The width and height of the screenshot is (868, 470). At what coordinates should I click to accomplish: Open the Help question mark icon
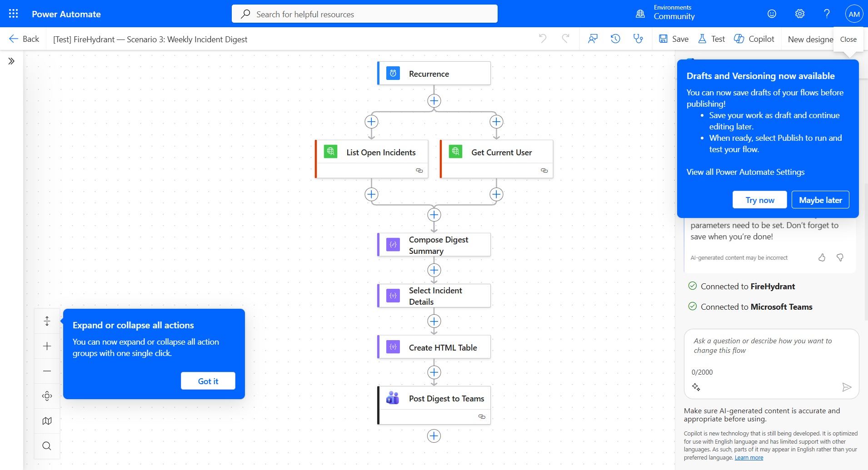(x=827, y=14)
